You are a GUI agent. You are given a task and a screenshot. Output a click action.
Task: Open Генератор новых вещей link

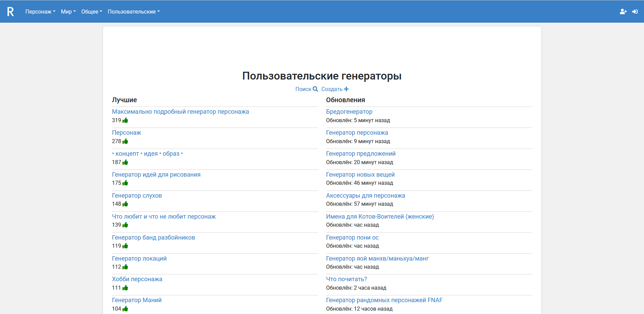point(360,175)
